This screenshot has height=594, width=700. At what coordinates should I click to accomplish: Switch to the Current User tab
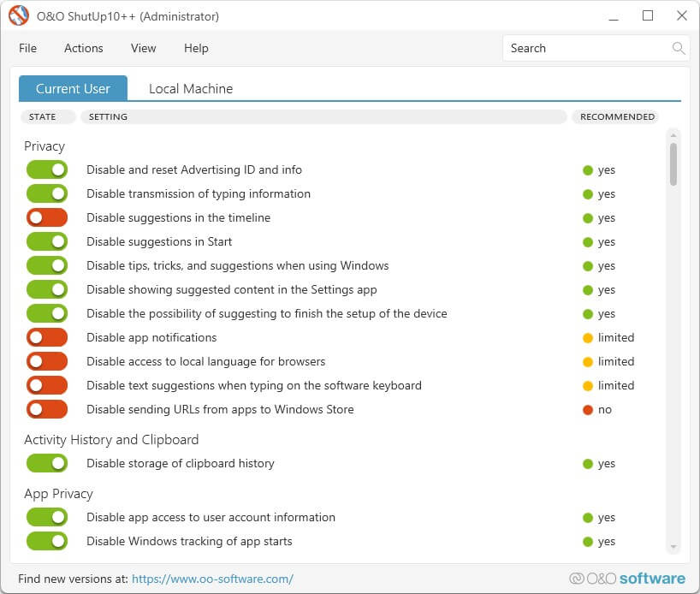[73, 88]
